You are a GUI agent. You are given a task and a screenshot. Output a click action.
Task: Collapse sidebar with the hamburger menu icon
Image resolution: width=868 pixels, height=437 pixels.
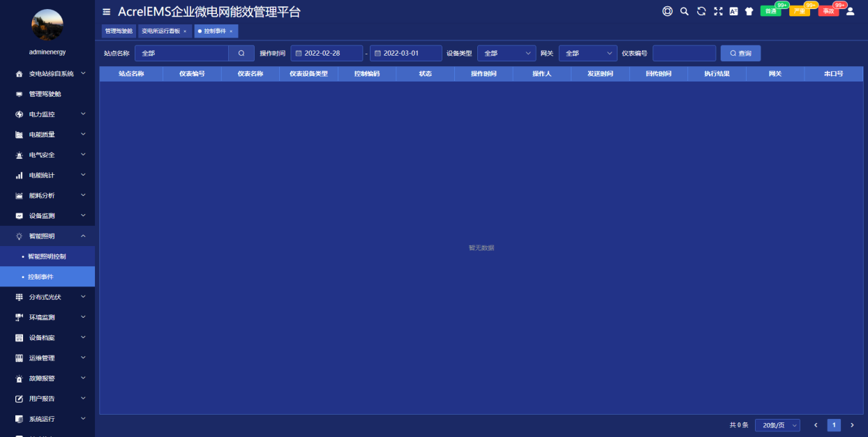(107, 12)
